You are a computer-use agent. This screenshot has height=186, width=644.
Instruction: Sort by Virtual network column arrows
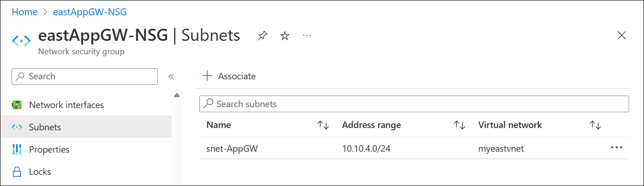click(x=595, y=125)
